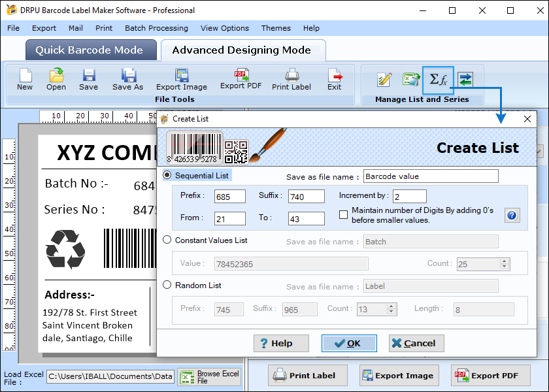Open the Mail menu
Viewport: 549px width, 392px height.
[x=76, y=28]
